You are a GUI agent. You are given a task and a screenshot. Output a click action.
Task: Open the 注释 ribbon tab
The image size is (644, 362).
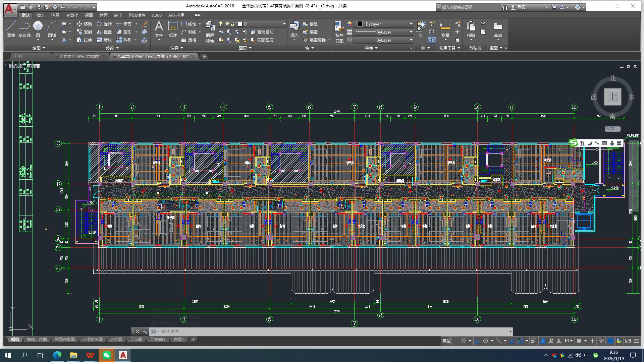pos(55,15)
